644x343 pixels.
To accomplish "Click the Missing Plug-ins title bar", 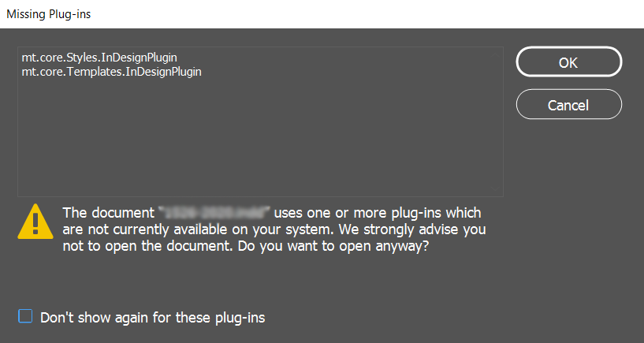I will pos(322,14).
